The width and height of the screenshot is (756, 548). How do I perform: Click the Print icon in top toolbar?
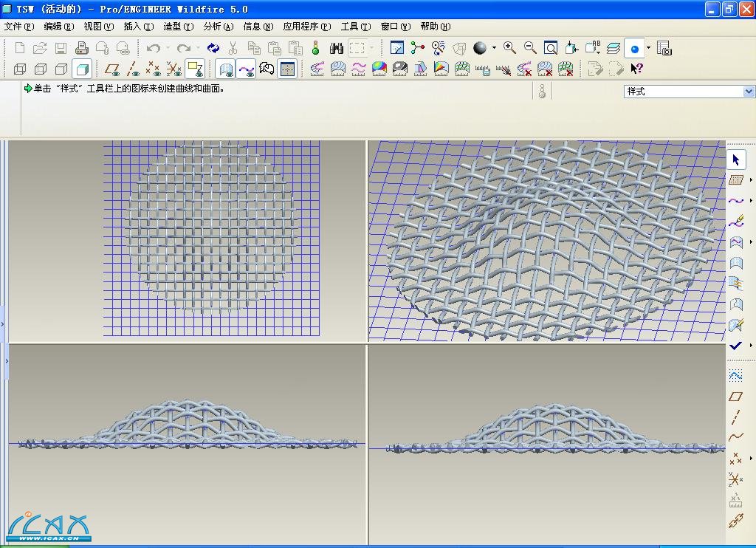[x=82, y=48]
